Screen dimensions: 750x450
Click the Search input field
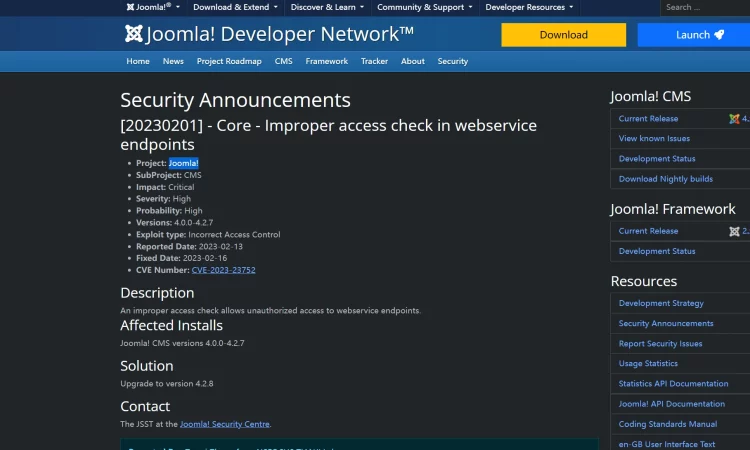[705, 7]
